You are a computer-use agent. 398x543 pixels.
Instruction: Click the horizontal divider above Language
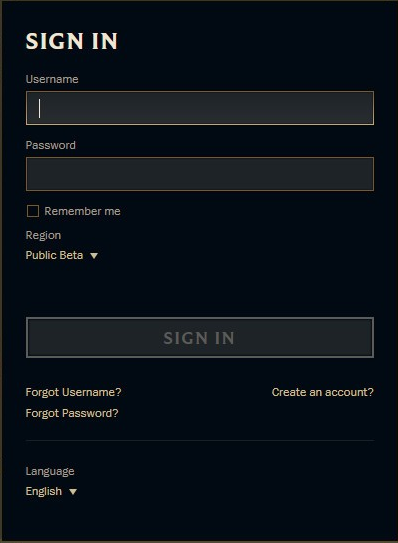tap(200, 440)
